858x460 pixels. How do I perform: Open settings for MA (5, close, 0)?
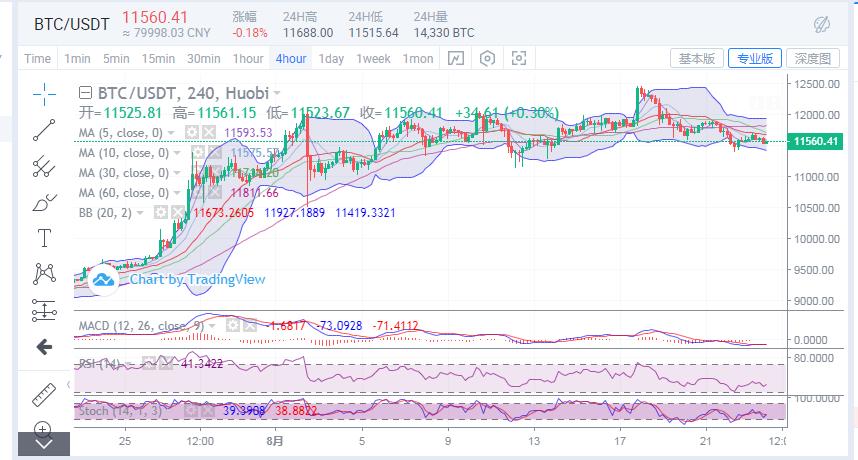(191, 132)
